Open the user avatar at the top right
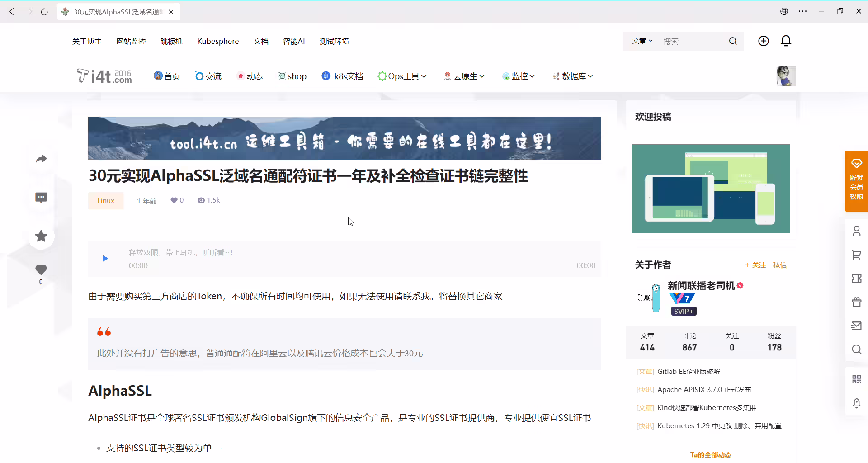Screen dimensions: 868x463 coord(786,76)
